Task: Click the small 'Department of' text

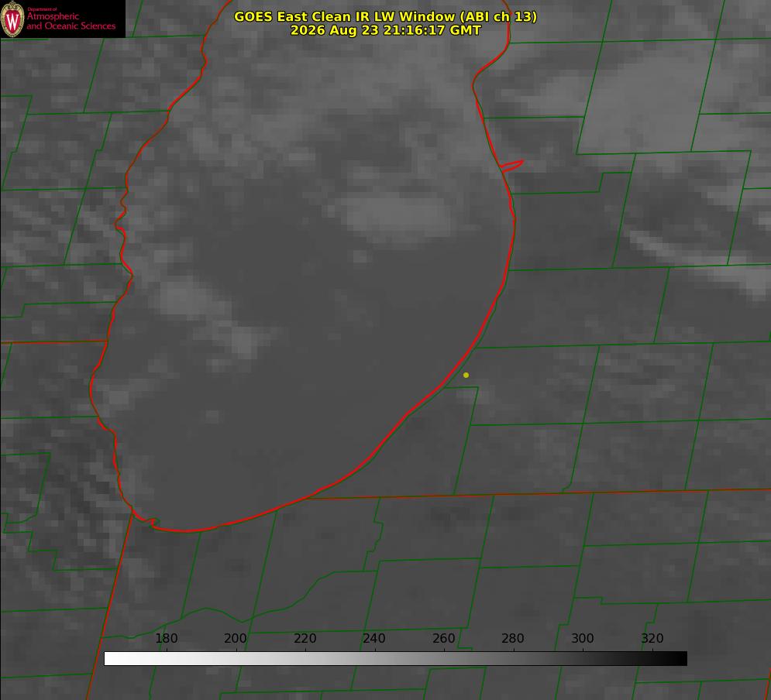Action: click(42, 9)
